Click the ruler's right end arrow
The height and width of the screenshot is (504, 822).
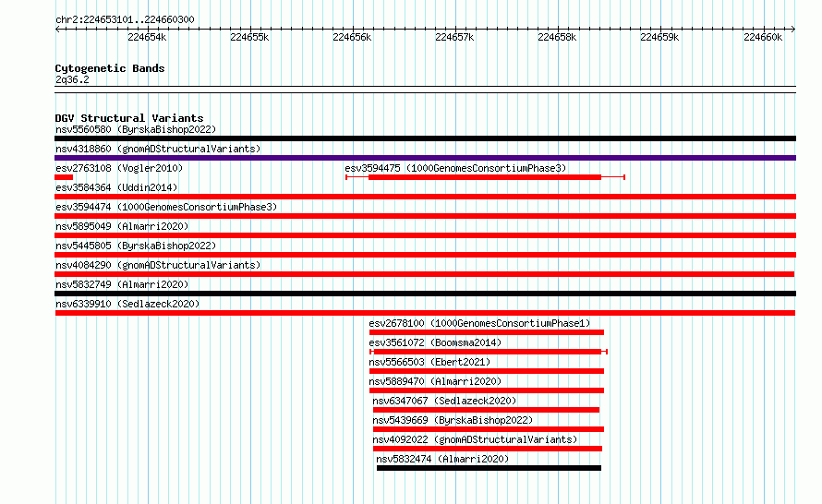793,29
